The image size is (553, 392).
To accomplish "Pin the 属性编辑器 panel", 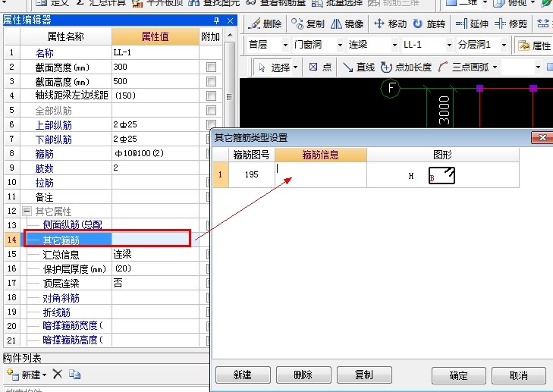I will click(x=216, y=20).
